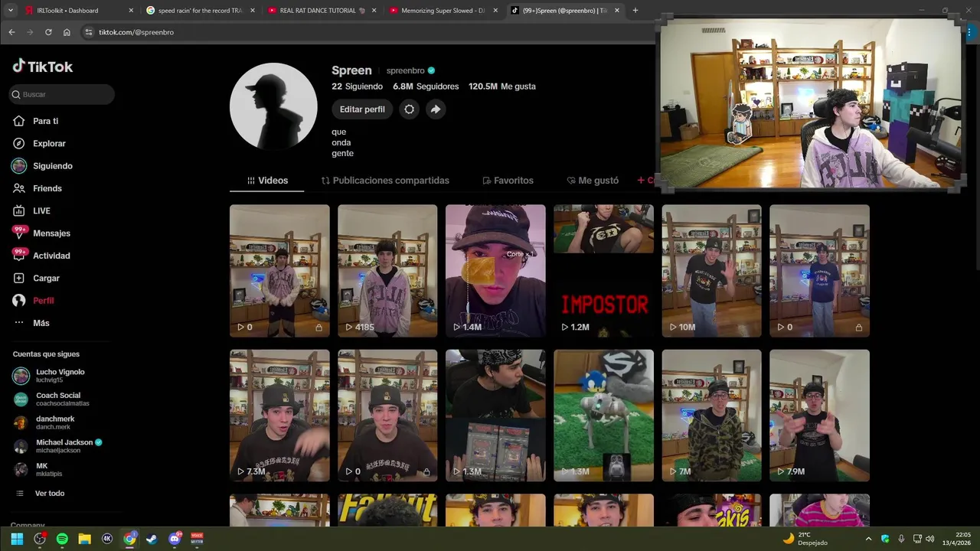The width and height of the screenshot is (980, 551).
Task: Click the TikTok logo in sidebar
Action: (42, 67)
